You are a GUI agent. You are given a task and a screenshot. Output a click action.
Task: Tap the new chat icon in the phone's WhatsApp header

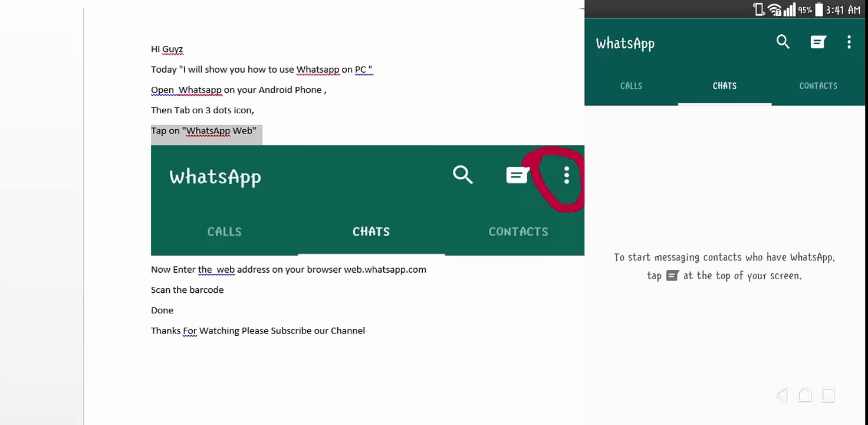click(818, 42)
